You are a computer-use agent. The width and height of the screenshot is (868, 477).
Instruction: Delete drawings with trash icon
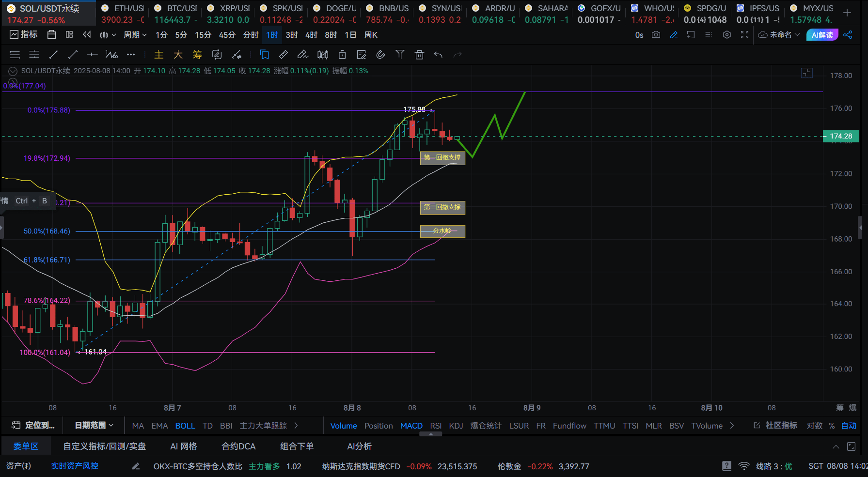419,55
